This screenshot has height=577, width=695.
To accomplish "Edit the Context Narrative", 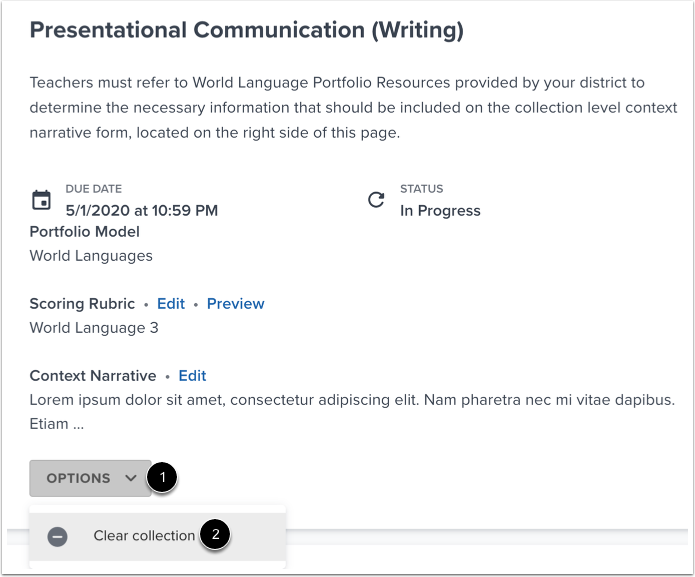I will click(x=192, y=376).
